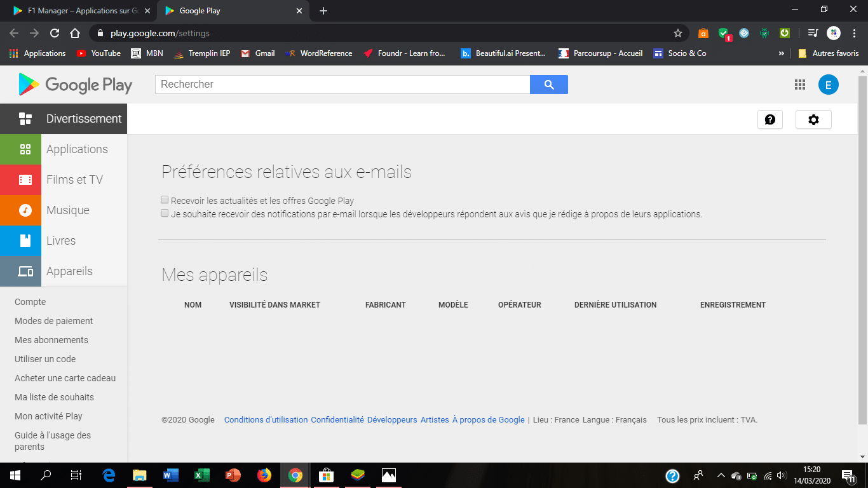The width and height of the screenshot is (868, 488).
Task: Select the Livres category in sidebar
Action: coord(61,241)
